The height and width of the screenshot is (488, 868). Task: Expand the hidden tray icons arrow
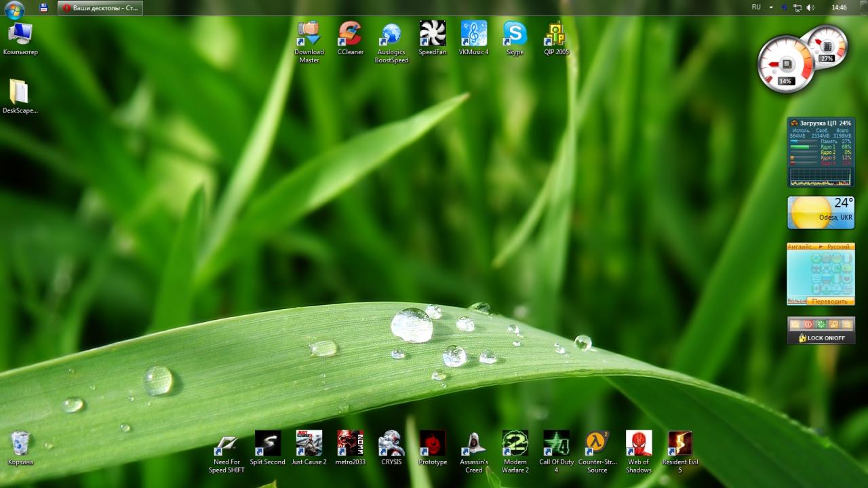click(771, 7)
